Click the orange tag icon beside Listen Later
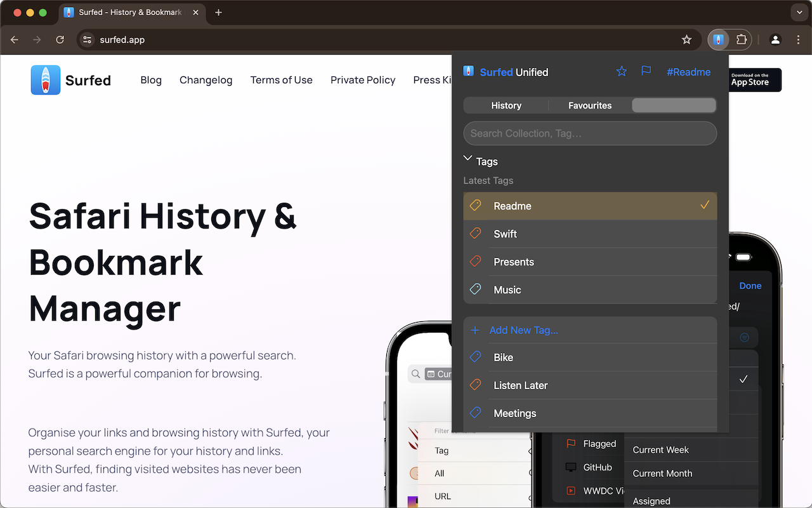The height and width of the screenshot is (508, 812). (x=475, y=385)
